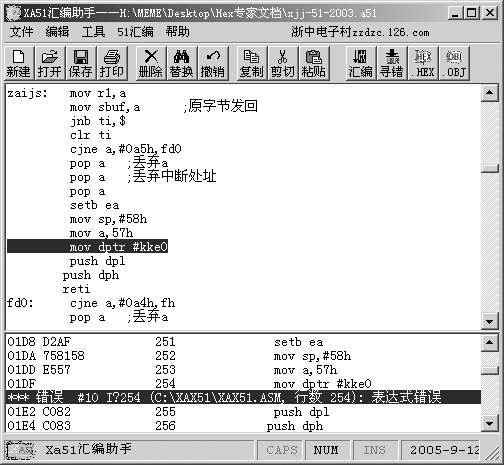Click the CAPS indicator in the status bar

[x=281, y=450]
